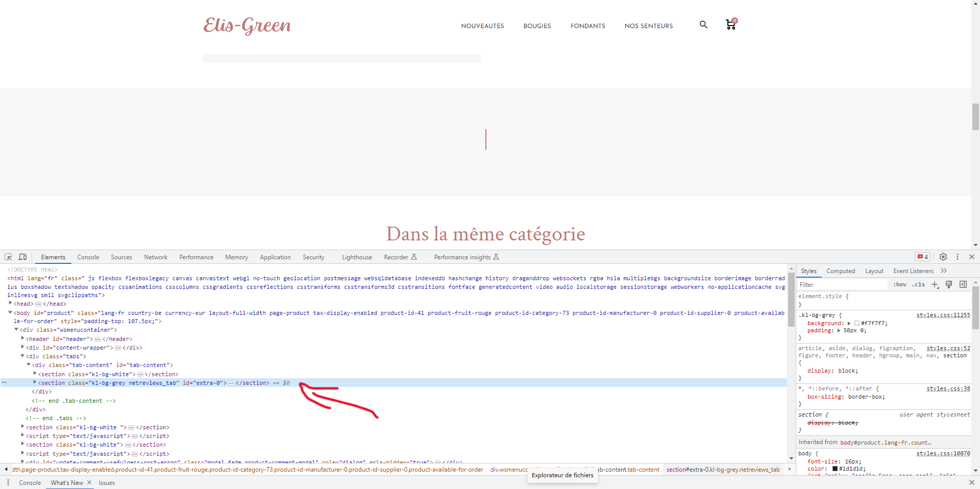Open the Network tab
The height and width of the screenshot is (489, 980).
(x=156, y=257)
